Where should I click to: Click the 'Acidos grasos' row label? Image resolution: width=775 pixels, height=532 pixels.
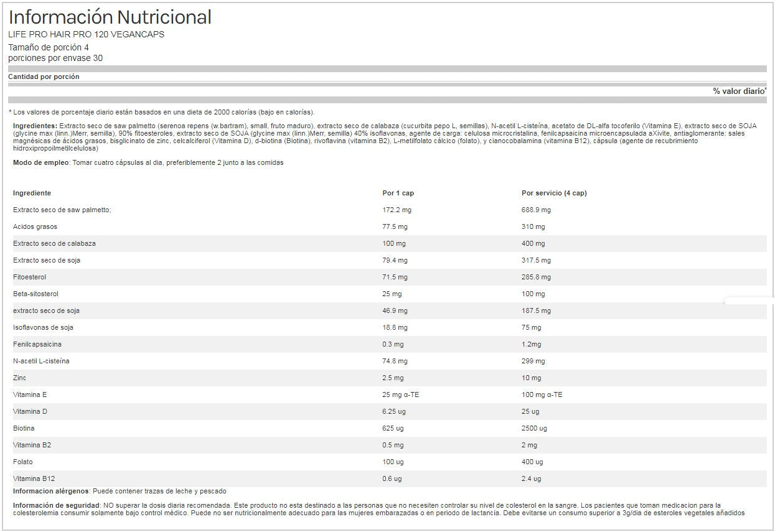coord(35,226)
